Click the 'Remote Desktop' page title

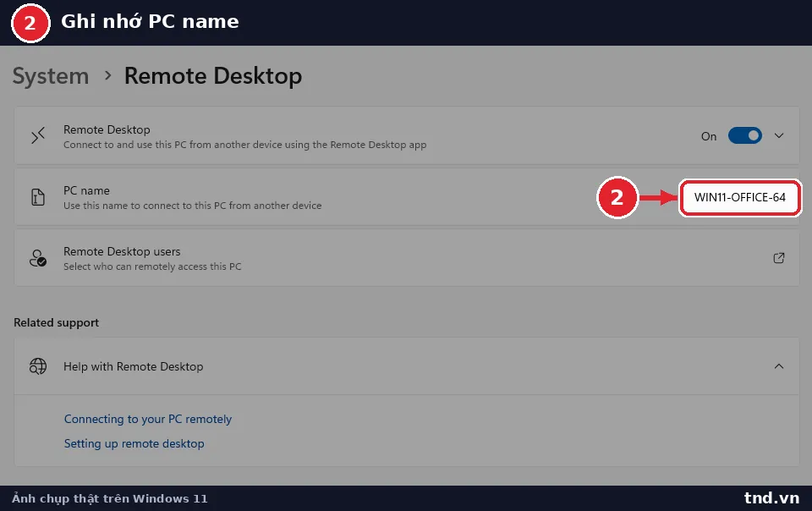(x=213, y=76)
